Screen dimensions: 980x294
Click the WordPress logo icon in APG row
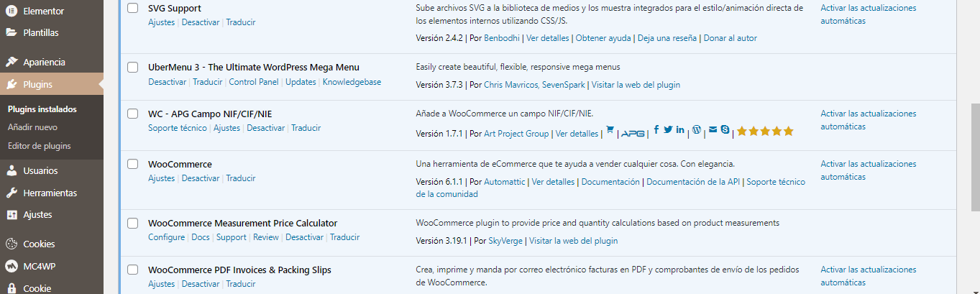coord(697,129)
